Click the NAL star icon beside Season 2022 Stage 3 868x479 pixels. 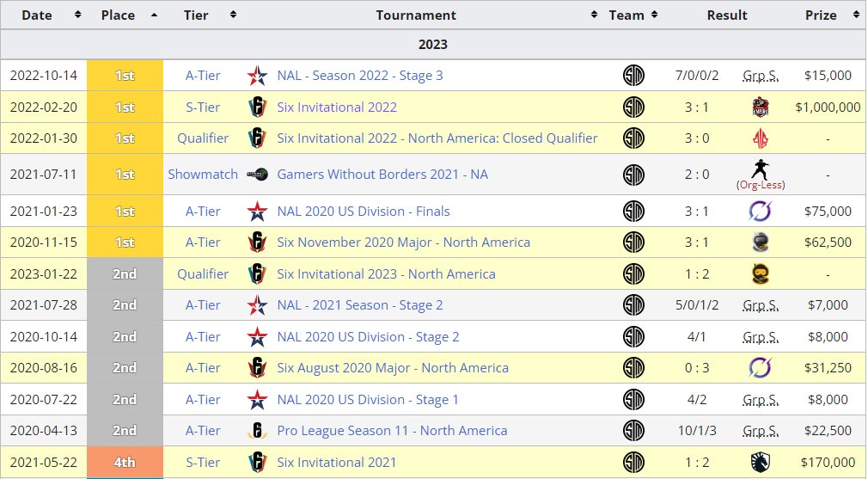tap(258, 76)
